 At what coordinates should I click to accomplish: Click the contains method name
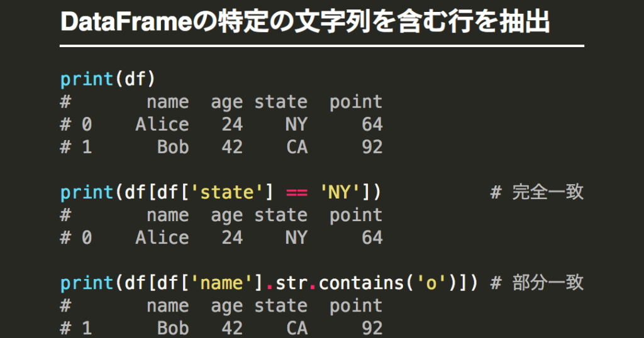tap(361, 283)
